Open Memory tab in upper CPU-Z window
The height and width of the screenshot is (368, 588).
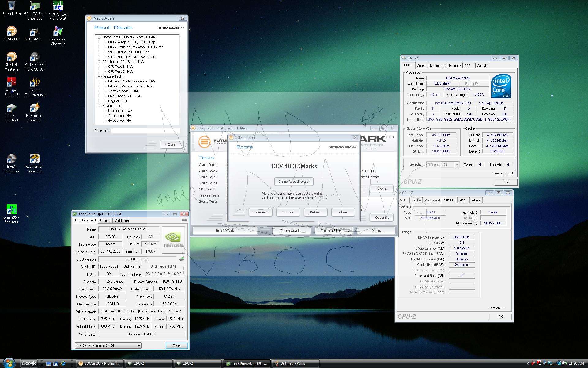(x=455, y=66)
